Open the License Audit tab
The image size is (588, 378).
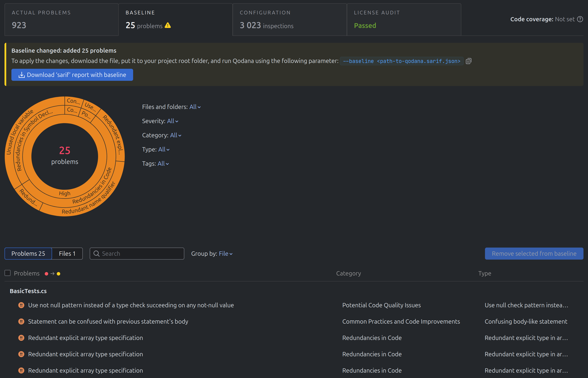pyautogui.click(x=404, y=19)
